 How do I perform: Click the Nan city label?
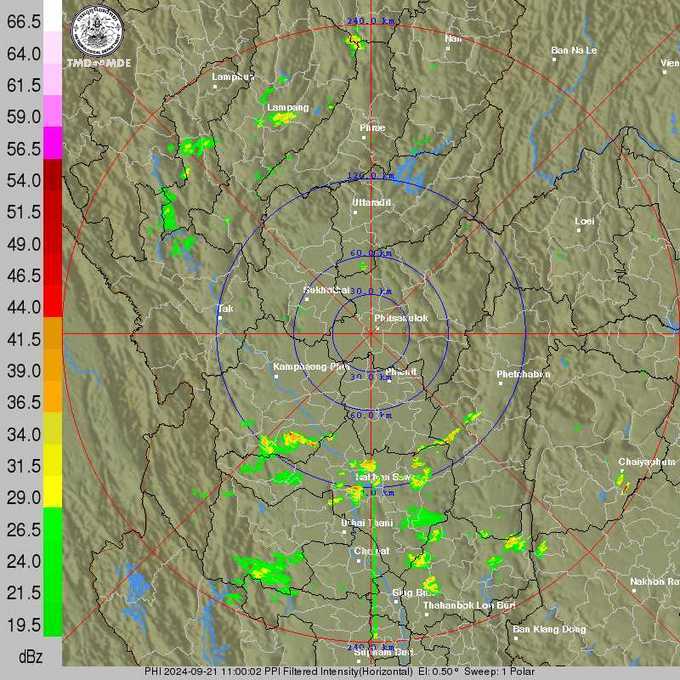click(453, 39)
